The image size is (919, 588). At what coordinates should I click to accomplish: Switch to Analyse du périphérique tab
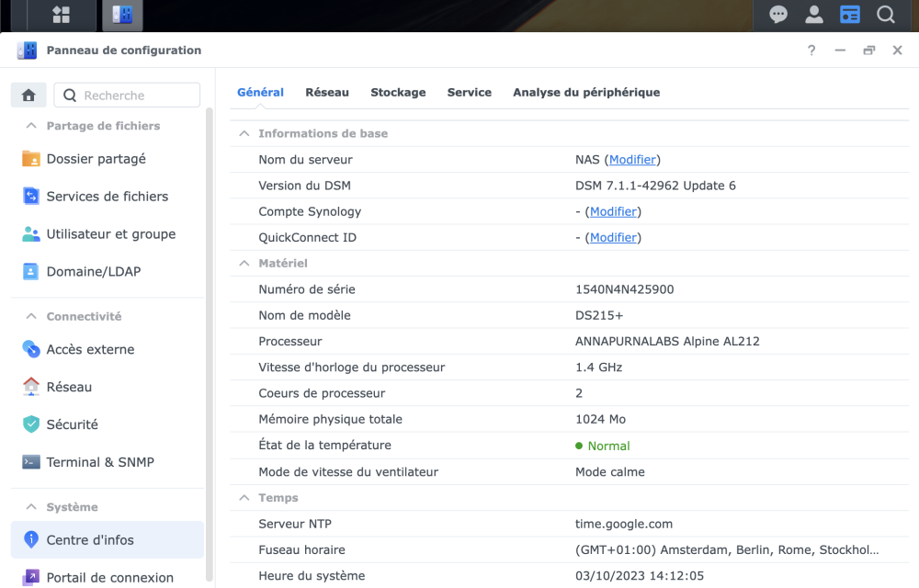[586, 92]
